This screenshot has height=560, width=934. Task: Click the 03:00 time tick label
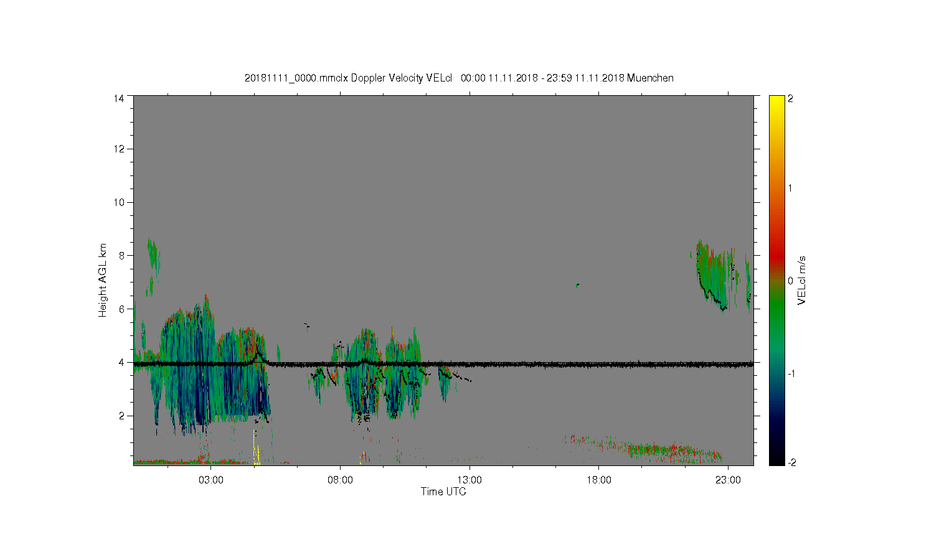click(x=211, y=480)
